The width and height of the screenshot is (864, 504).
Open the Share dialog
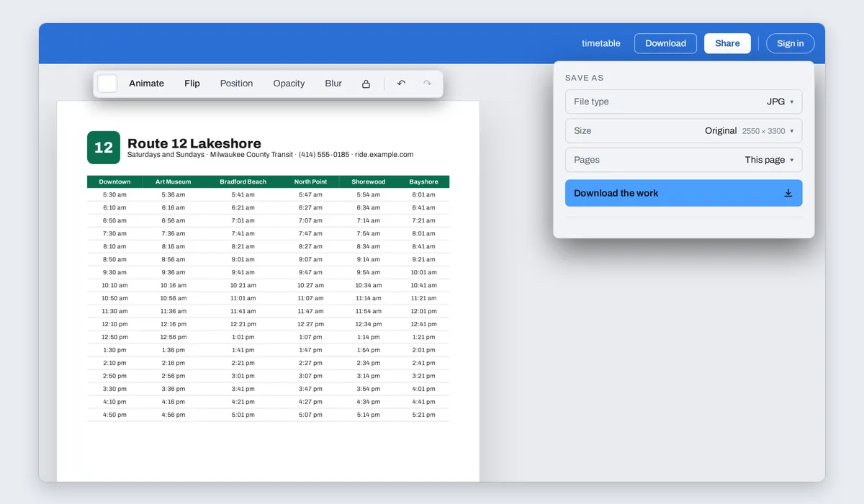[x=727, y=43]
